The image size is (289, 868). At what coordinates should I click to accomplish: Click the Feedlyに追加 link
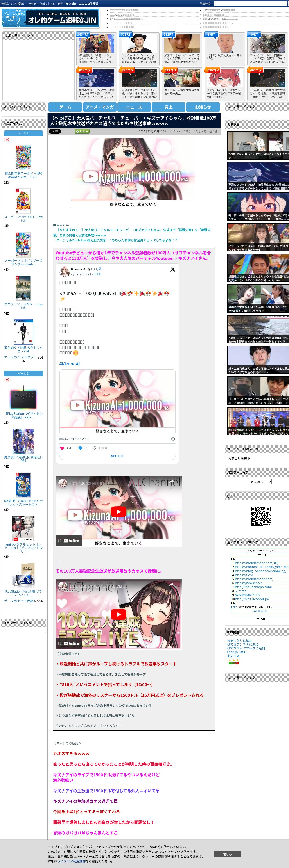[x=237, y=652]
